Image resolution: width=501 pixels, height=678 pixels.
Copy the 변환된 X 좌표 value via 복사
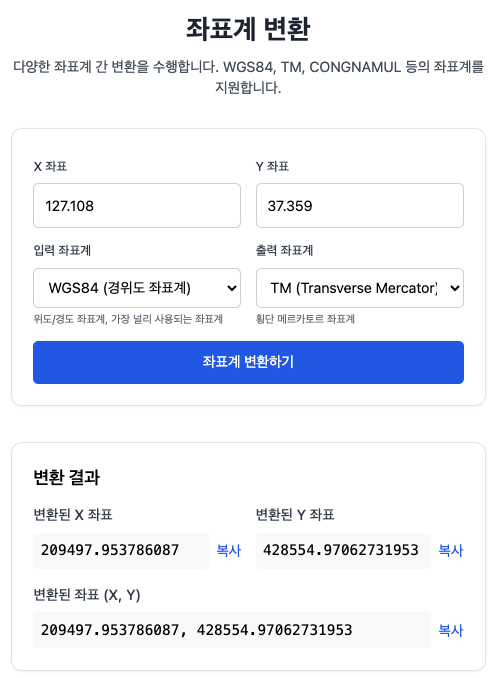pos(228,550)
